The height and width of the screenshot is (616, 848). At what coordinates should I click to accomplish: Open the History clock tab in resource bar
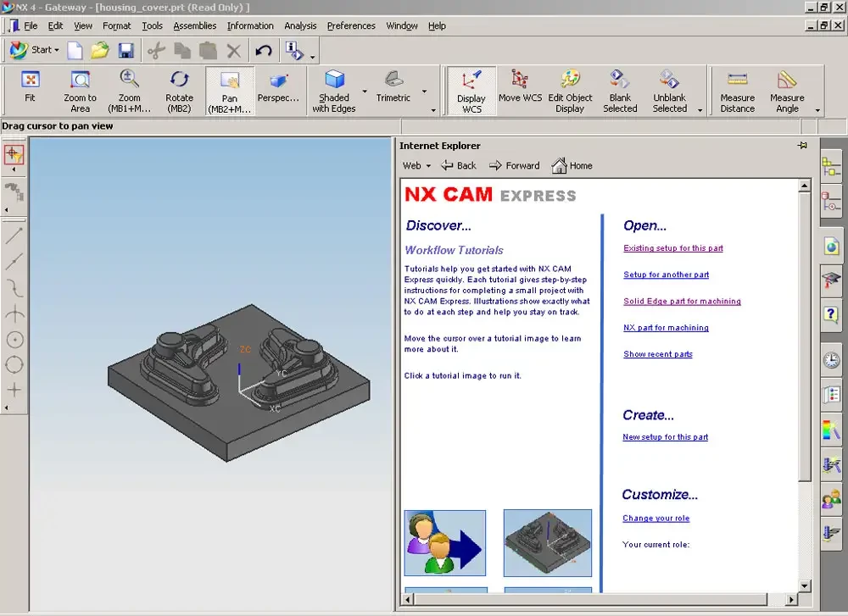tap(831, 359)
